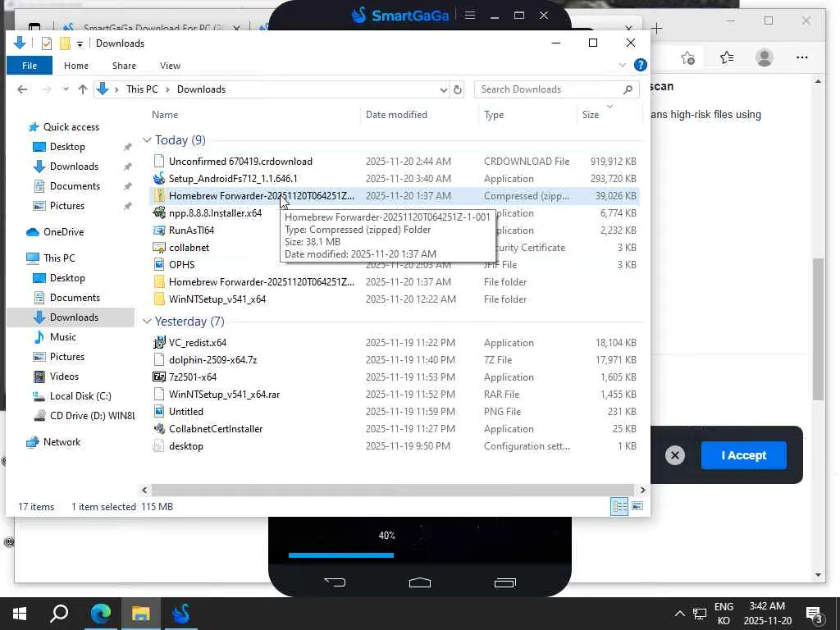Tap the Android recents button in SmartGaGa
Image resolution: width=840 pixels, height=630 pixels.
pos(504,582)
